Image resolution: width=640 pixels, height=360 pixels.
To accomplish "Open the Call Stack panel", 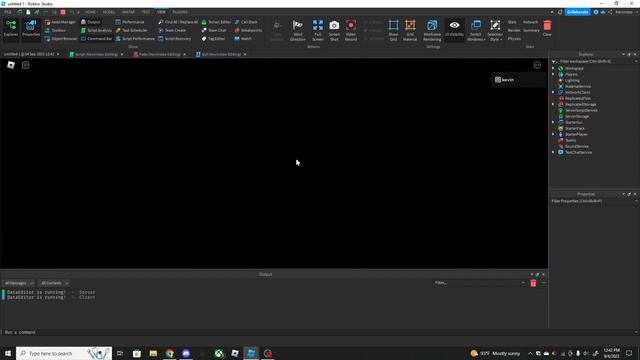I will pyautogui.click(x=246, y=22).
